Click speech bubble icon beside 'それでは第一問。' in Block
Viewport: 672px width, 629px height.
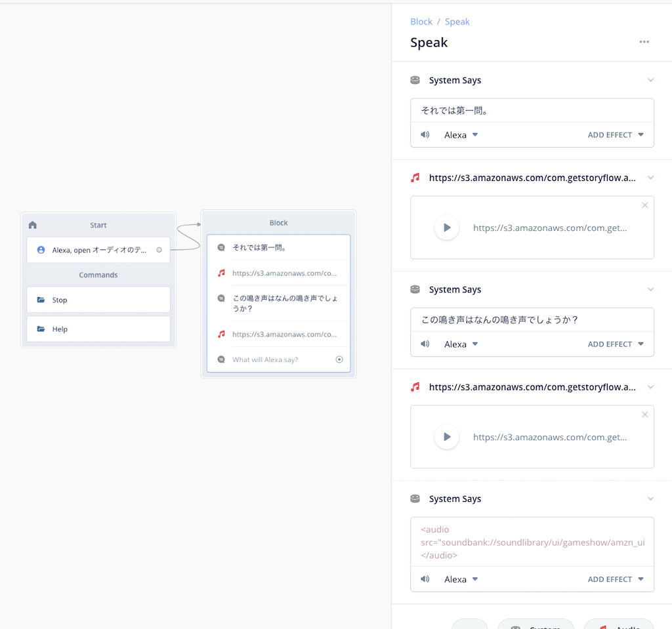coord(221,247)
